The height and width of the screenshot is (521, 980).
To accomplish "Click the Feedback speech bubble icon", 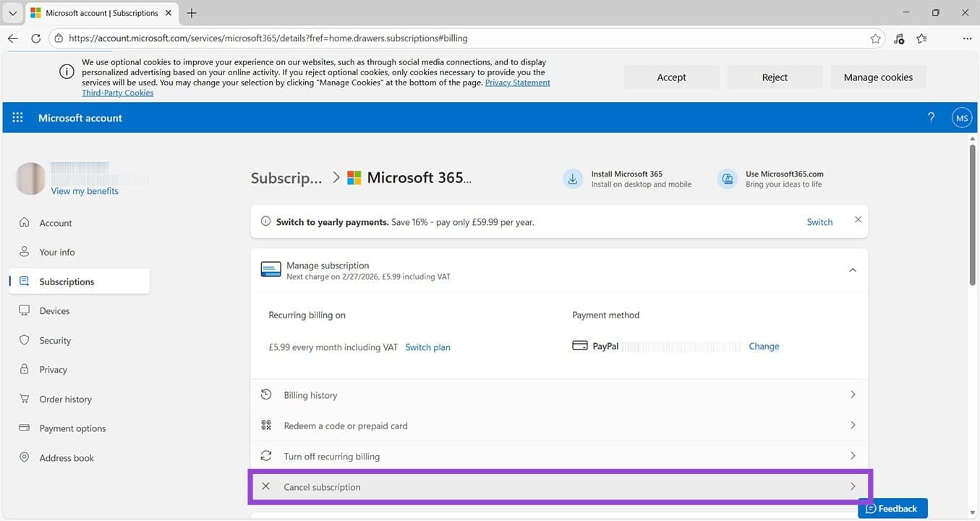I will pos(872,508).
